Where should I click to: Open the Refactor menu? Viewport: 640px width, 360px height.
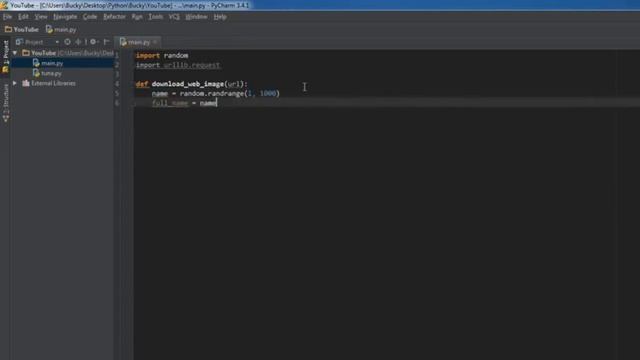pos(114,17)
